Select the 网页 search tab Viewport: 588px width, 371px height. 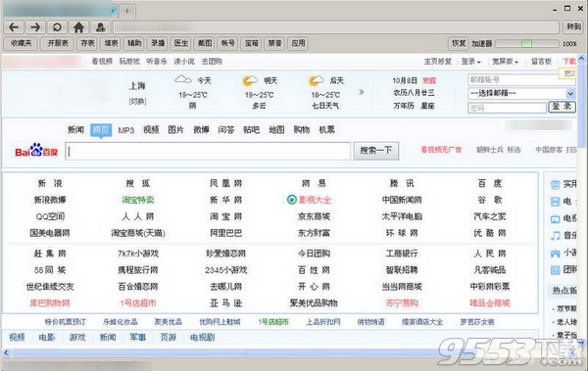(101, 129)
